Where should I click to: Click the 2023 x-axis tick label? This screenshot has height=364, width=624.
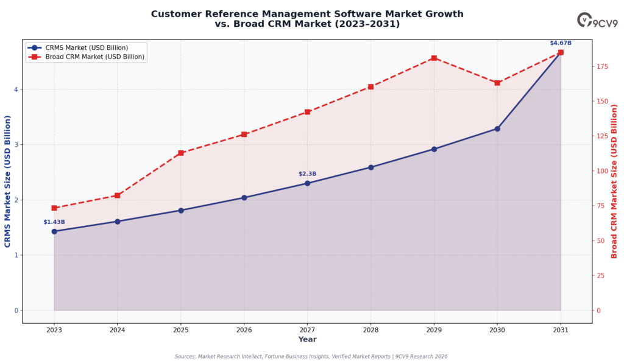click(54, 330)
